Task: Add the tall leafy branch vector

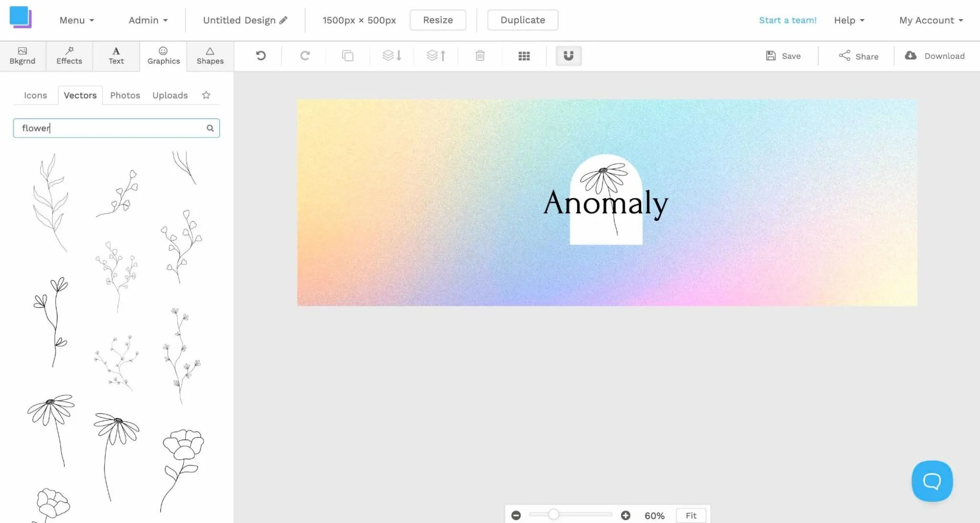Action: pos(50,203)
